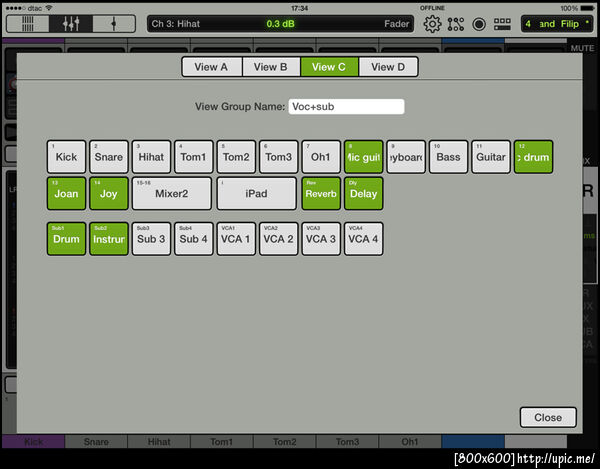Tap the Ch 3: Hihat fader display

pos(280,24)
